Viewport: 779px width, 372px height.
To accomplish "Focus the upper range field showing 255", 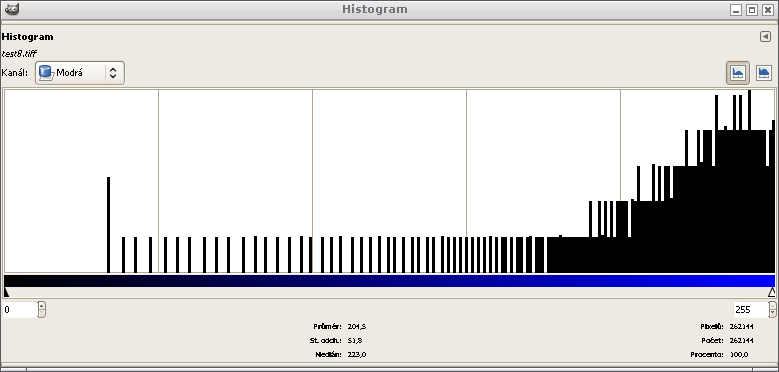I will pos(751,310).
